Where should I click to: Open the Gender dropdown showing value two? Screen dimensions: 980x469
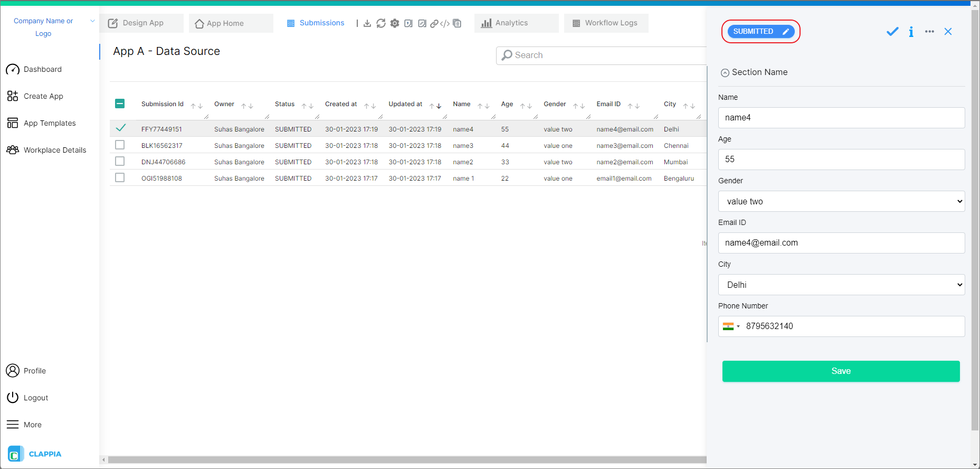(841, 201)
